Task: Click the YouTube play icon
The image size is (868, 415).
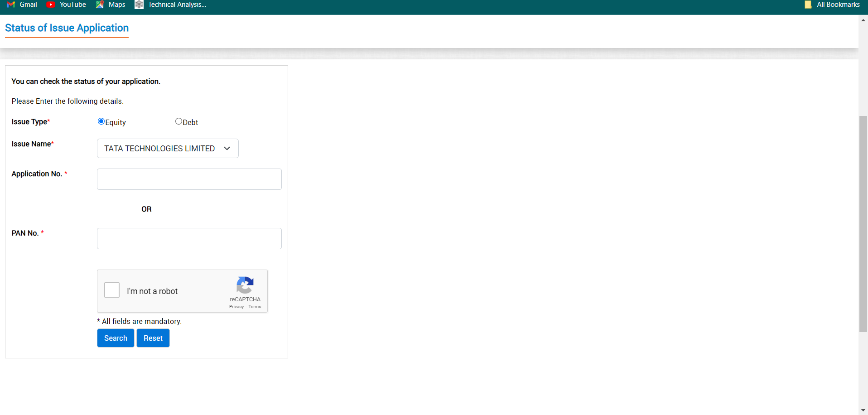Action: [51, 5]
